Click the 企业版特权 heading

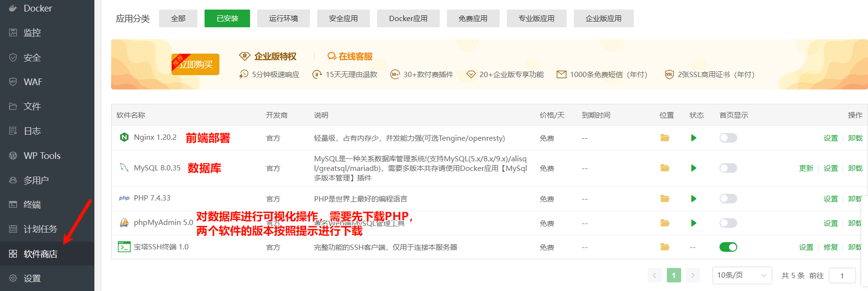coord(275,56)
